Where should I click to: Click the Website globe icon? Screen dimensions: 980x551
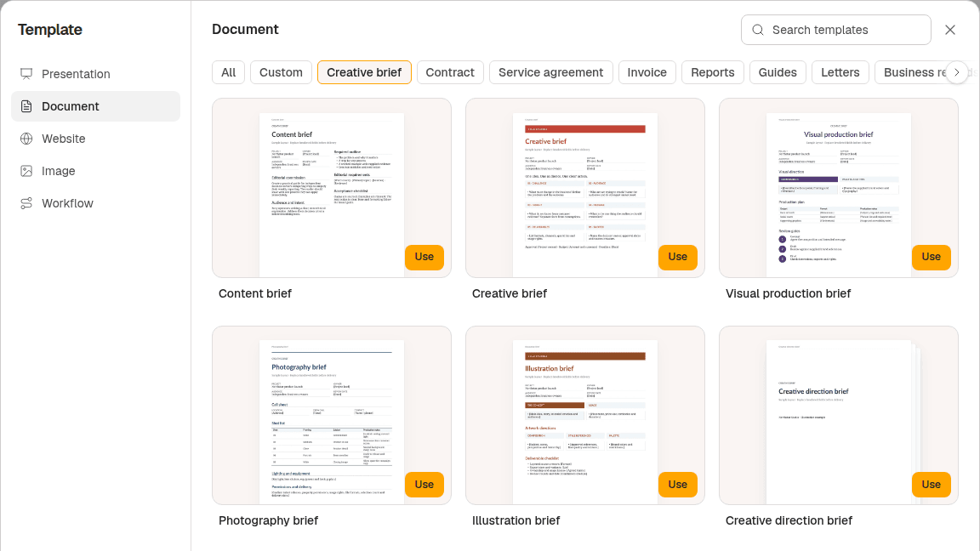tap(26, 139)
